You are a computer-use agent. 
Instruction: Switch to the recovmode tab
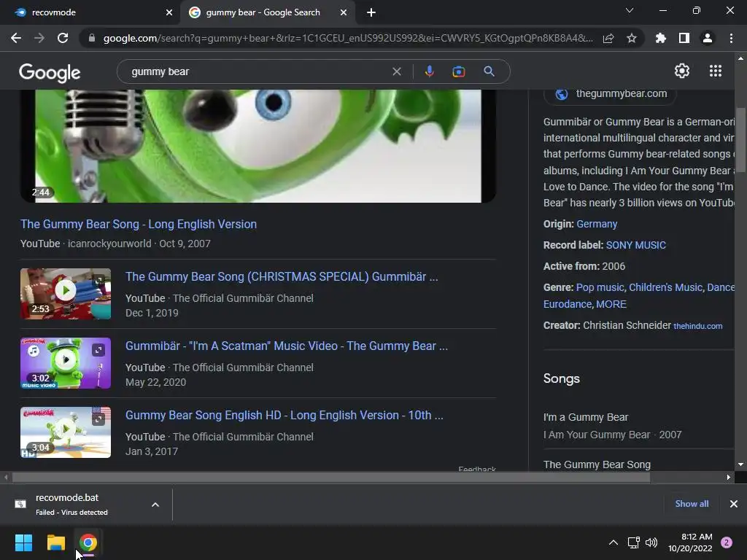(90, 12)
